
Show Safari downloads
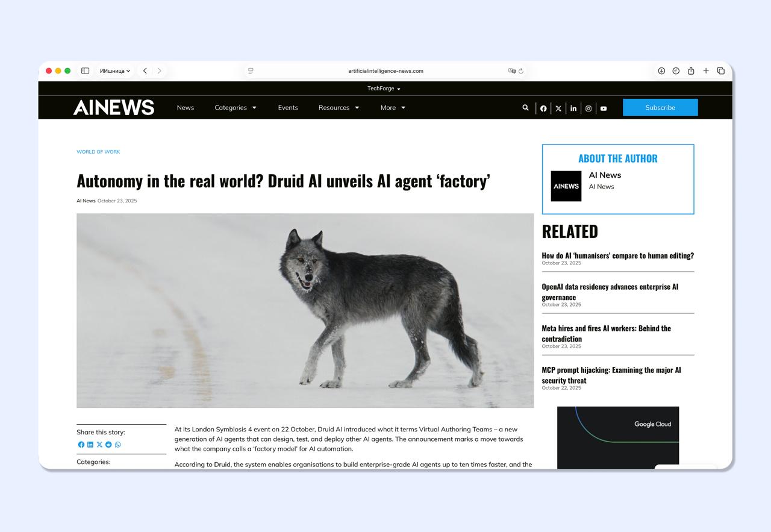[x=661, y=71]
